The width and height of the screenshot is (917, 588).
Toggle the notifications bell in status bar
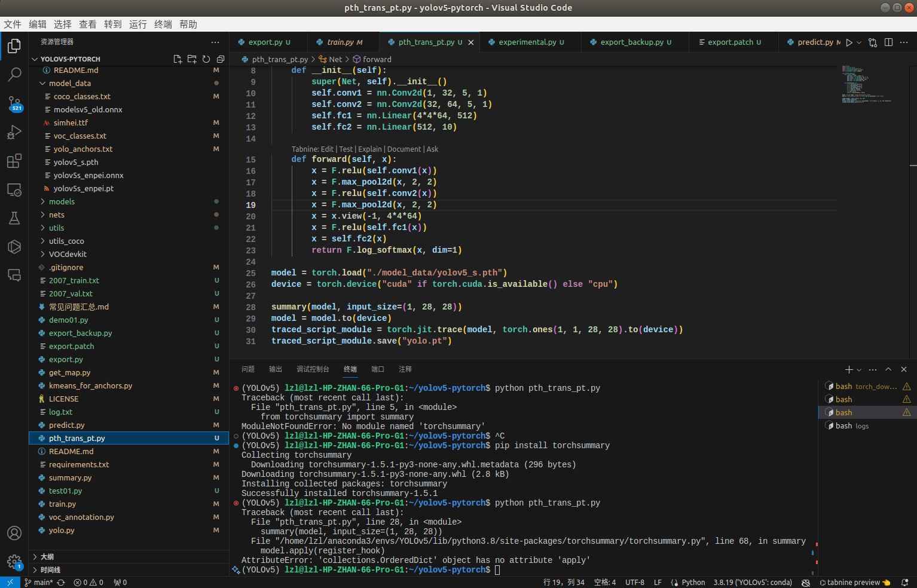click(x=905, y=582)
